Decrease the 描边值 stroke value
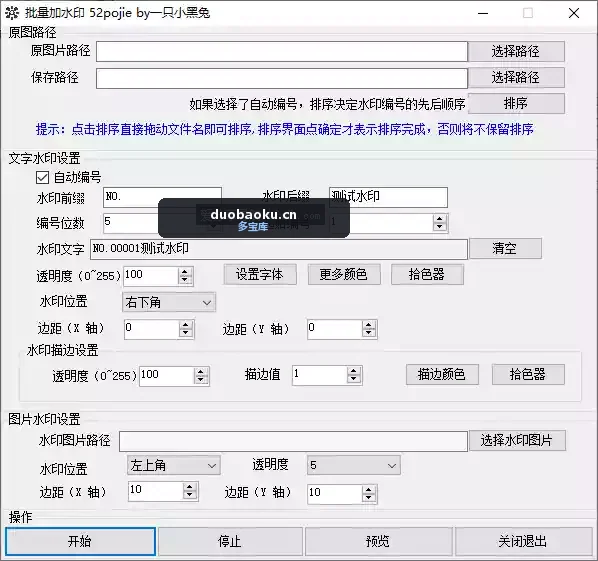 tap(354, 379)
